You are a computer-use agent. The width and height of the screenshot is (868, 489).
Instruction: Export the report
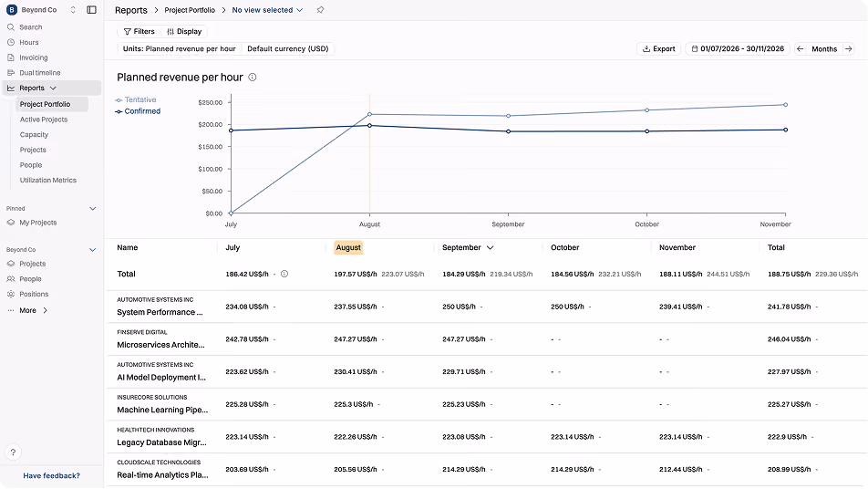coord(658,48)
